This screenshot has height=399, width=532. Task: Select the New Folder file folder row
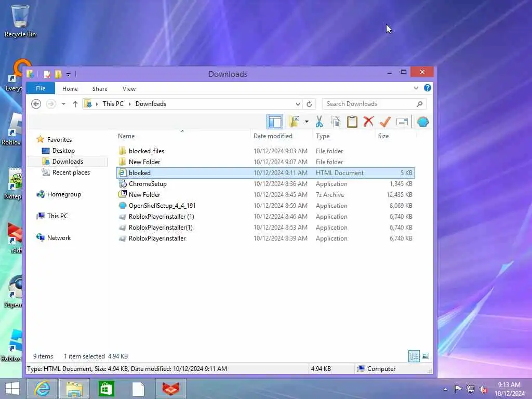point(265,162)
